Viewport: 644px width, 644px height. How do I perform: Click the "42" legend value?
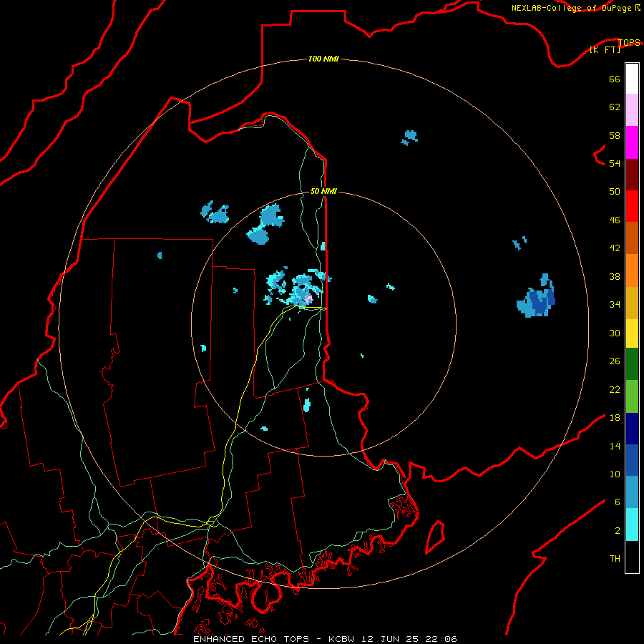pyautogui.click(x=615, y=248)
